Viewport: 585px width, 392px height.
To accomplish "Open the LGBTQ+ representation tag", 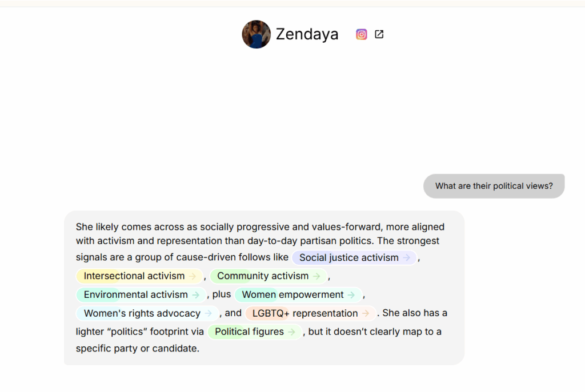I will [x=310, y=313].
